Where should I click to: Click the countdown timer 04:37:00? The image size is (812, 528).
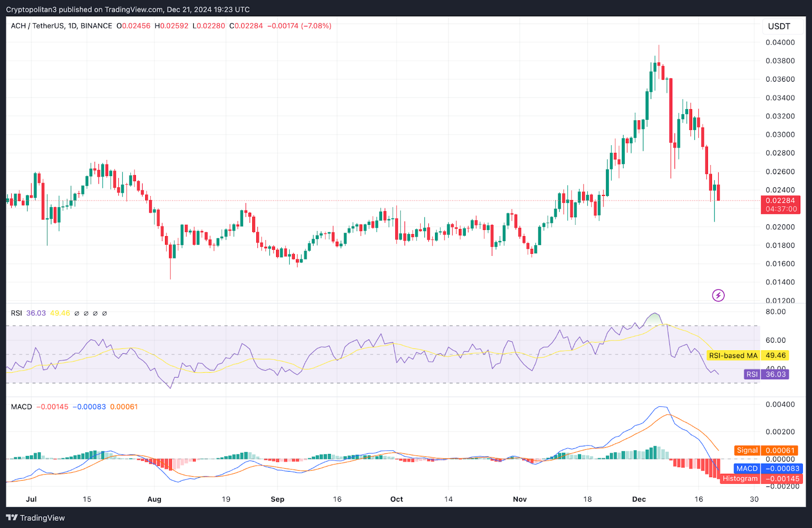click(x=781, y=209)
